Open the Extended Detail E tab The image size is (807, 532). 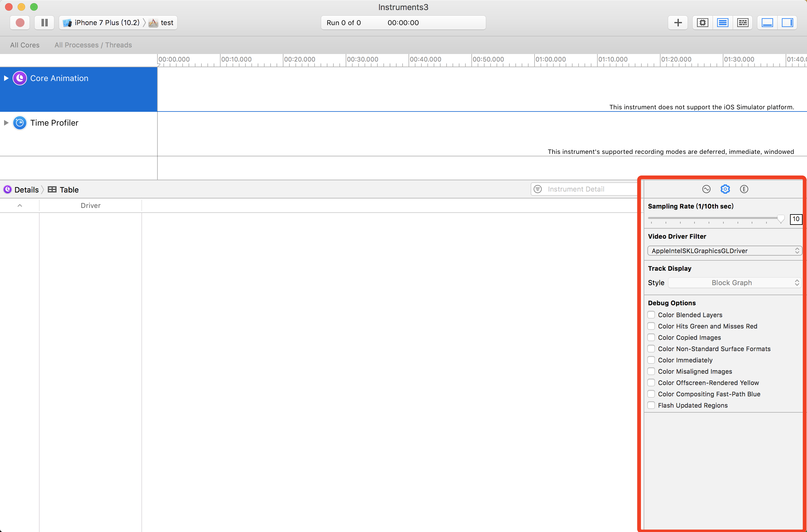[x=744, y=189]
